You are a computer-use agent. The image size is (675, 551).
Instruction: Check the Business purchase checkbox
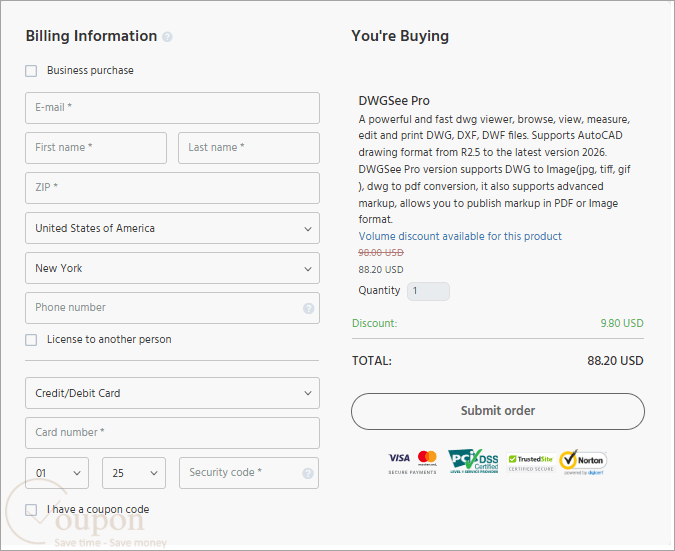(31, 71)
